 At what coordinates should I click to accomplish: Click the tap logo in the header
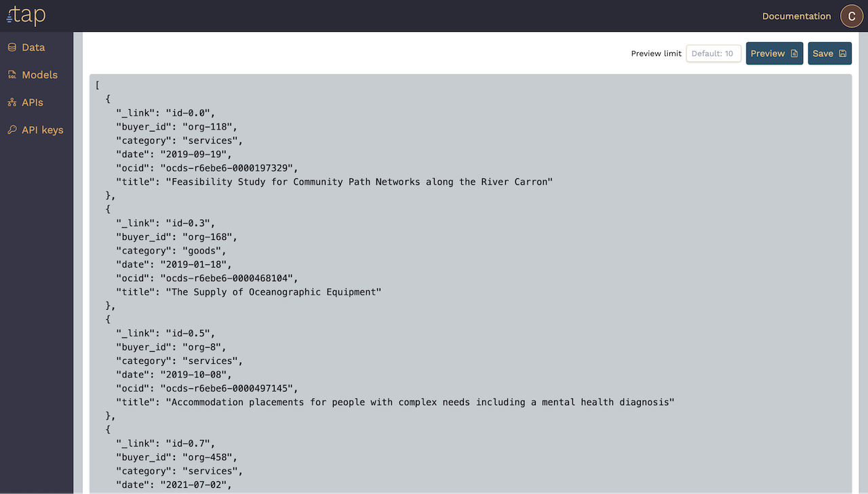(x=26, y=16)
